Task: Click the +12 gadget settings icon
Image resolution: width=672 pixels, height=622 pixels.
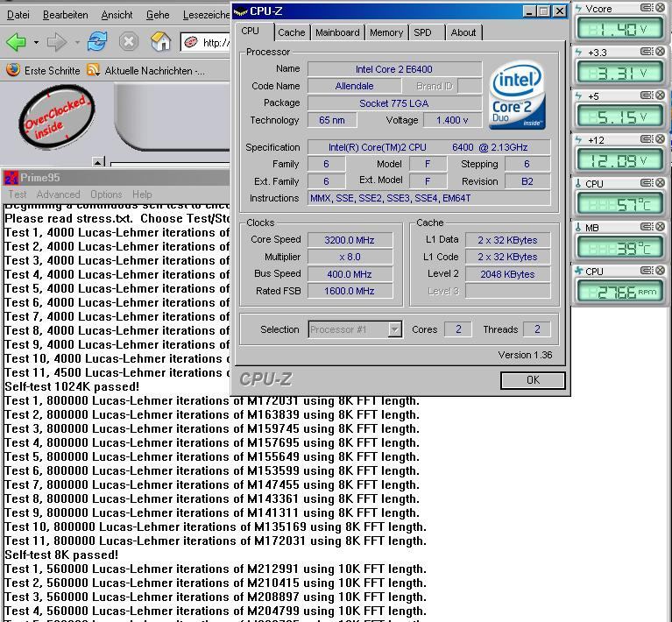Action: [647, 139]
